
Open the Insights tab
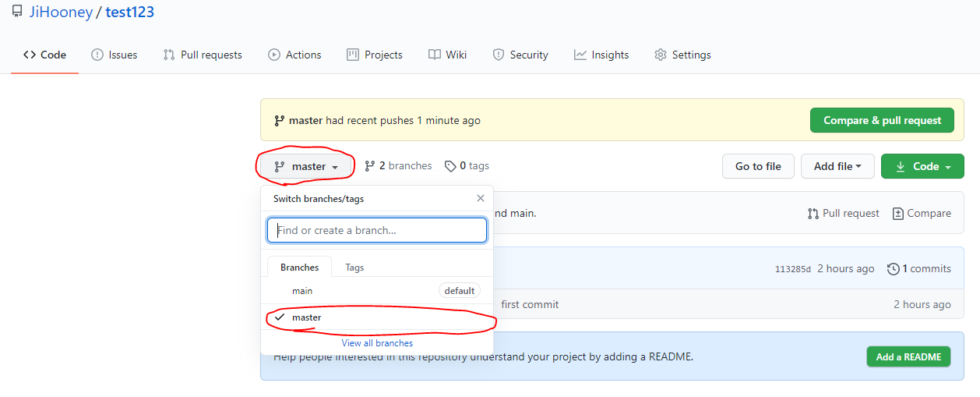point(601,55)
